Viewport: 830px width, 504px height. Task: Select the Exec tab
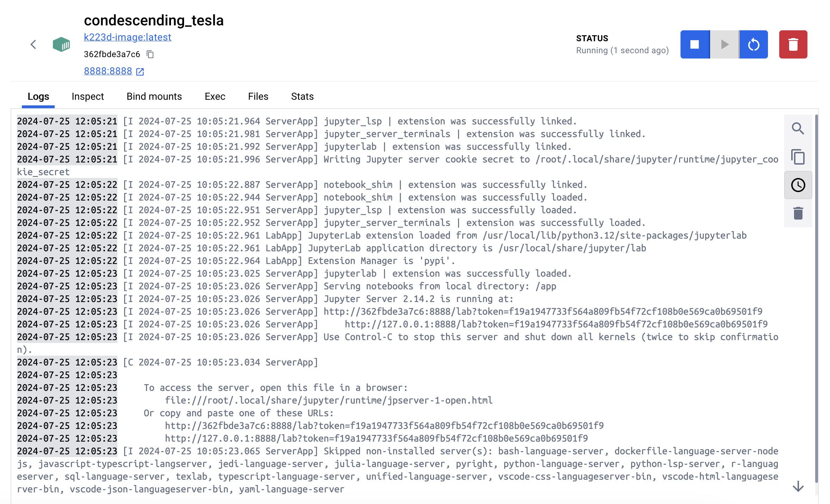tap(215, 97)
